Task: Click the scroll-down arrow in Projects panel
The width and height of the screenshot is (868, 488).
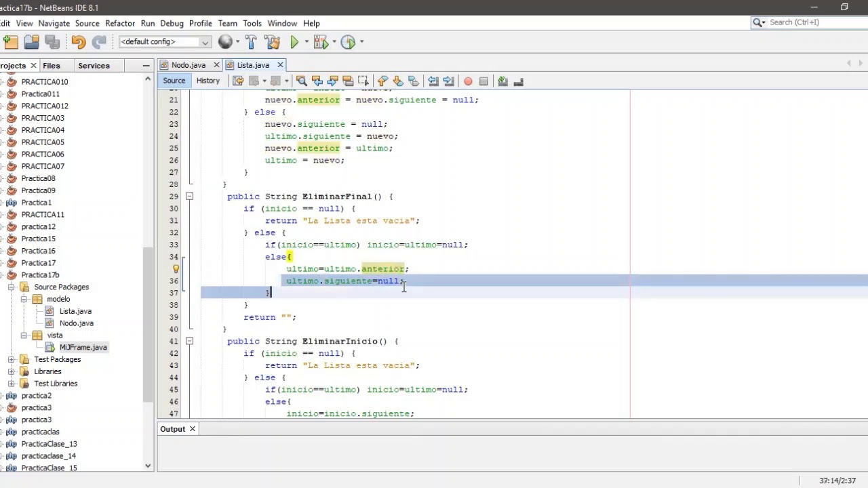Action: point(148,466)
